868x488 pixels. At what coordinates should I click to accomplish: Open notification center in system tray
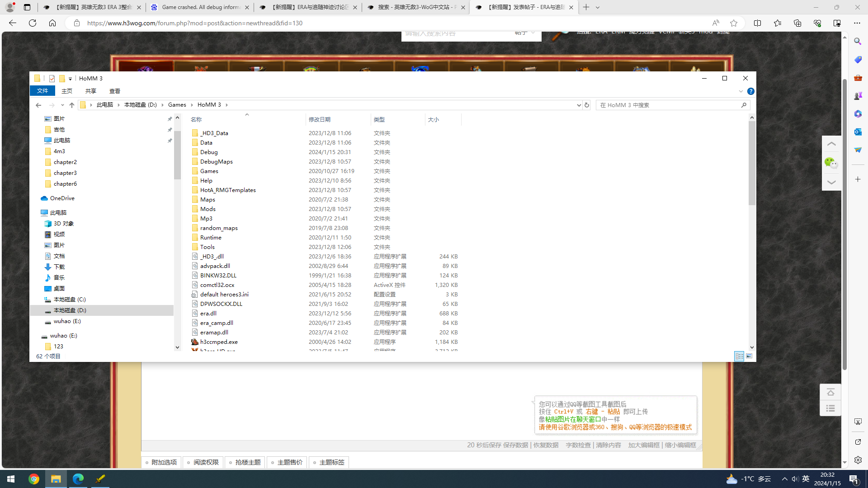click(854, 479)
